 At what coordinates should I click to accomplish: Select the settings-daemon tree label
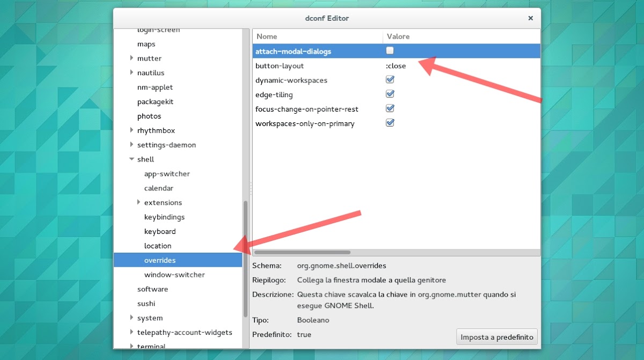(x=166, y=145)
